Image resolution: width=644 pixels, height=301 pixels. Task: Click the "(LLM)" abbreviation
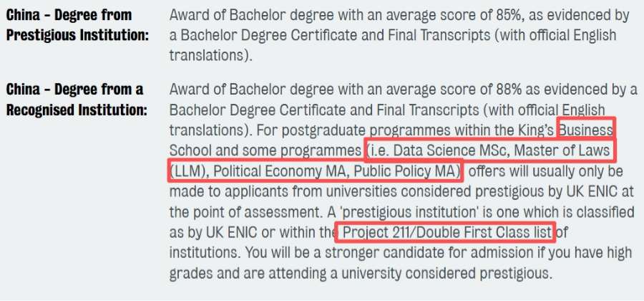[188, 171]
